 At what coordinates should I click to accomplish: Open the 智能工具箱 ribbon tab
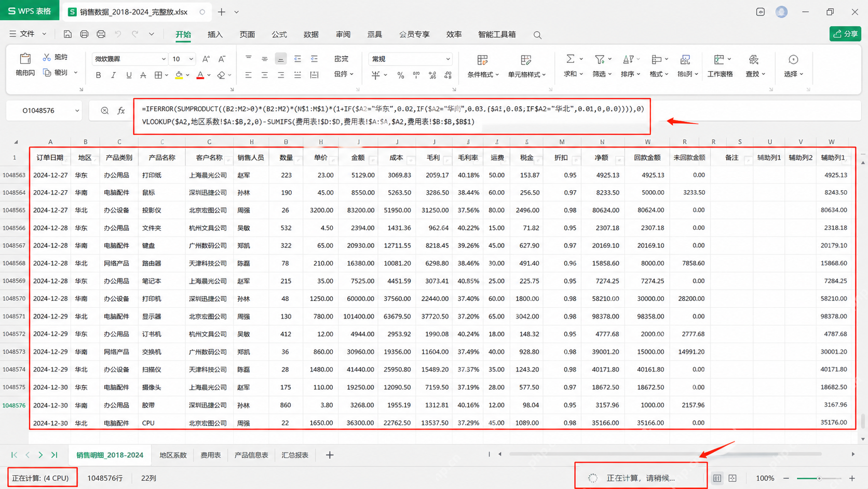(x=497, y=34)
